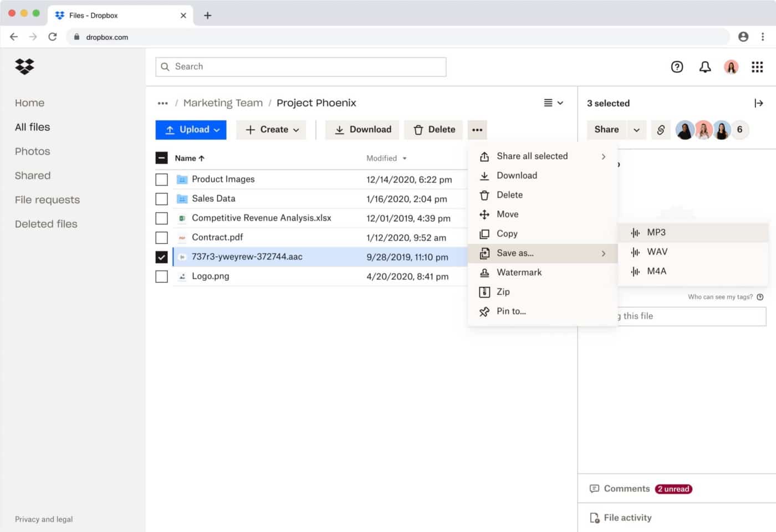Viewport: 776px width, 532px height.
Task: Click the Search input field
Action: [x=301, y=67]
